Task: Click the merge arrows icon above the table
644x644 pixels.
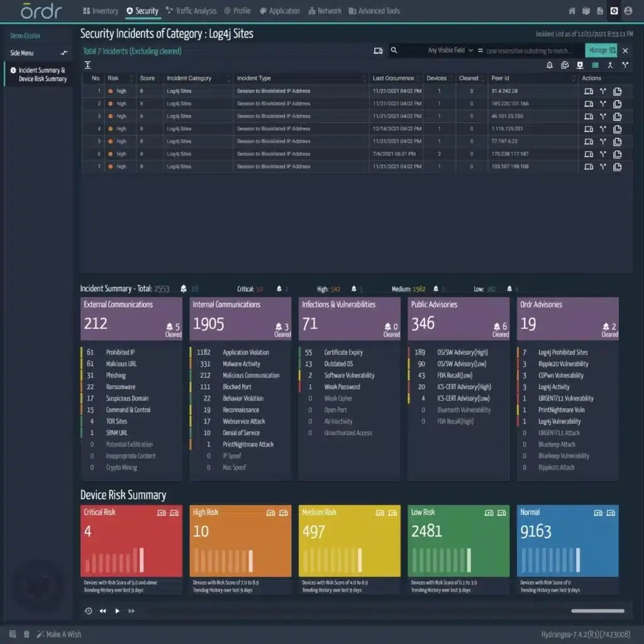Action: click(x=610, y=65)
